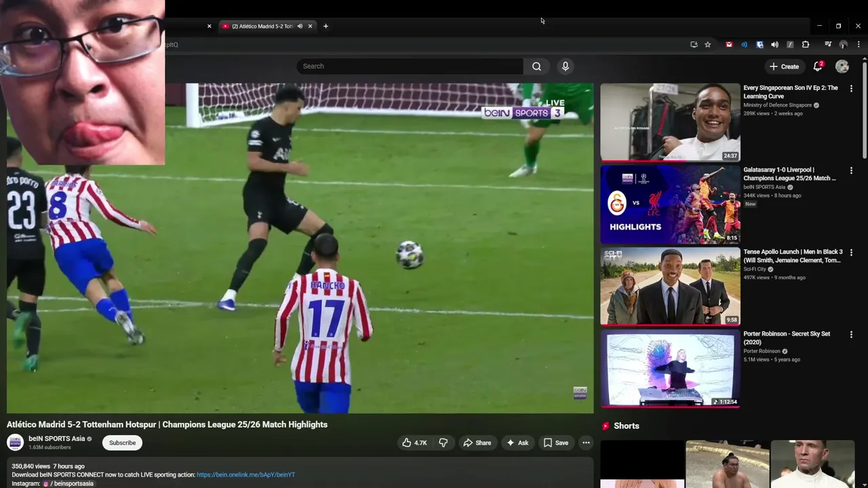Open the bein.onelink.me download link
The image size is (868, 488).
tap(245, 474)
